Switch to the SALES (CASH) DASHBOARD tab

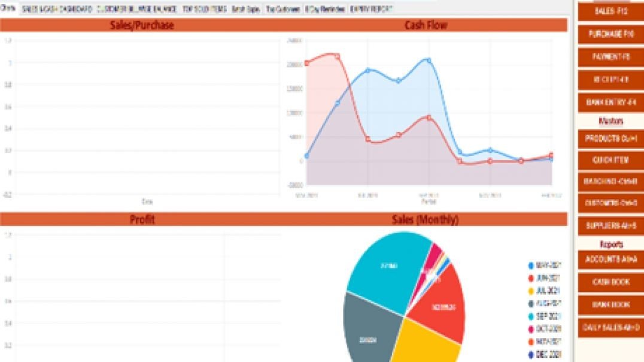point(57,9)
